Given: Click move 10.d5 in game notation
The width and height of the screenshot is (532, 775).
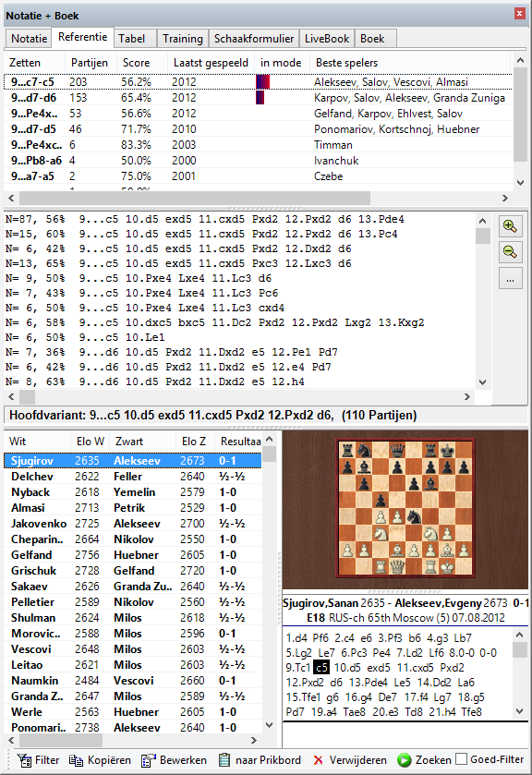Looking at the screenshot, I should tap(347, 668).
